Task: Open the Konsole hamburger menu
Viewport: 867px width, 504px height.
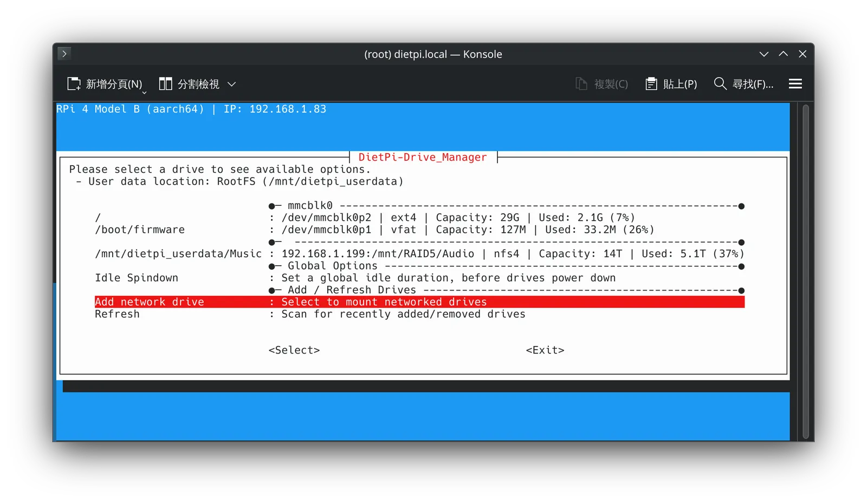Action: pyautogui.click(x=795, y=84)
